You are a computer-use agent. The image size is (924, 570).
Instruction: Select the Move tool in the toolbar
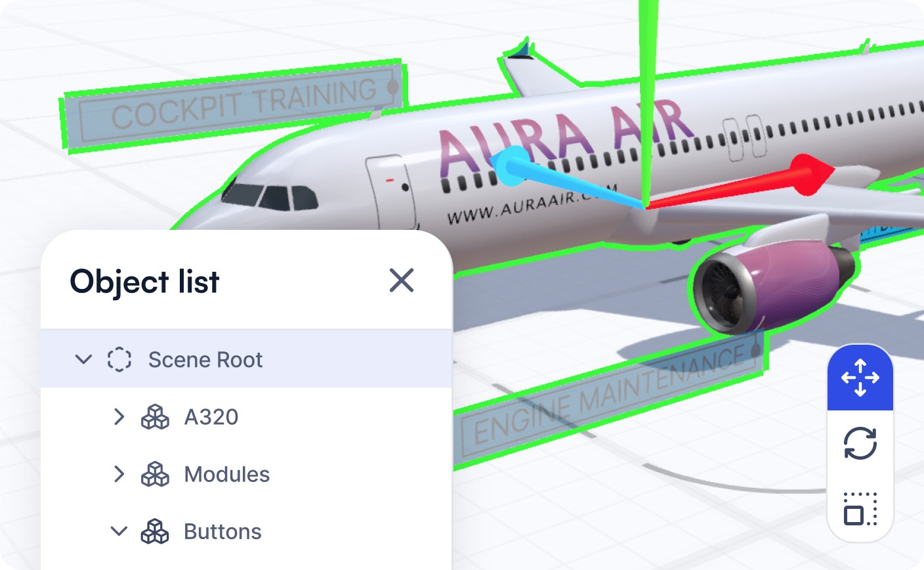click(860, 378)
